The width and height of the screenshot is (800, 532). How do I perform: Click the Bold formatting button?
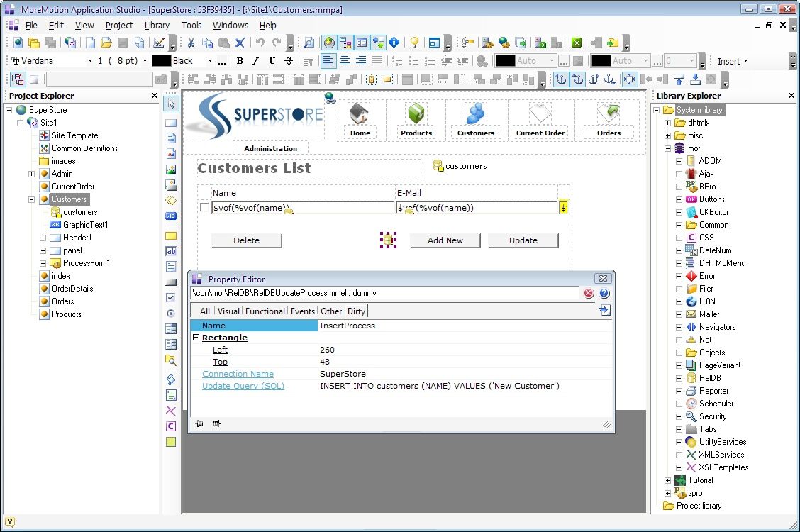[x=240, y=61]
